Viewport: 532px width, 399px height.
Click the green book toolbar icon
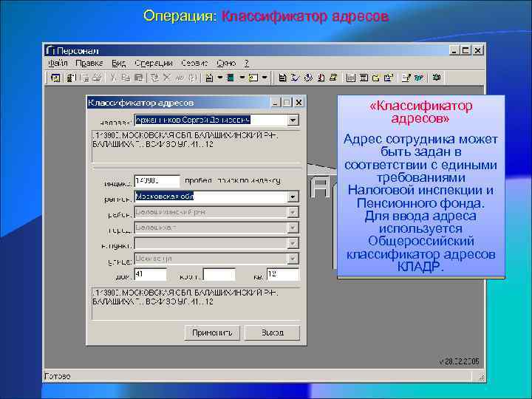click(x=231, y=78)
